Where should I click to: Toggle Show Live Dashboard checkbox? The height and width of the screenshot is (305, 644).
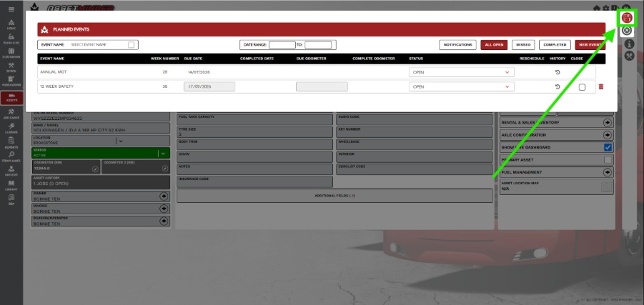click(x=608, y=147)
